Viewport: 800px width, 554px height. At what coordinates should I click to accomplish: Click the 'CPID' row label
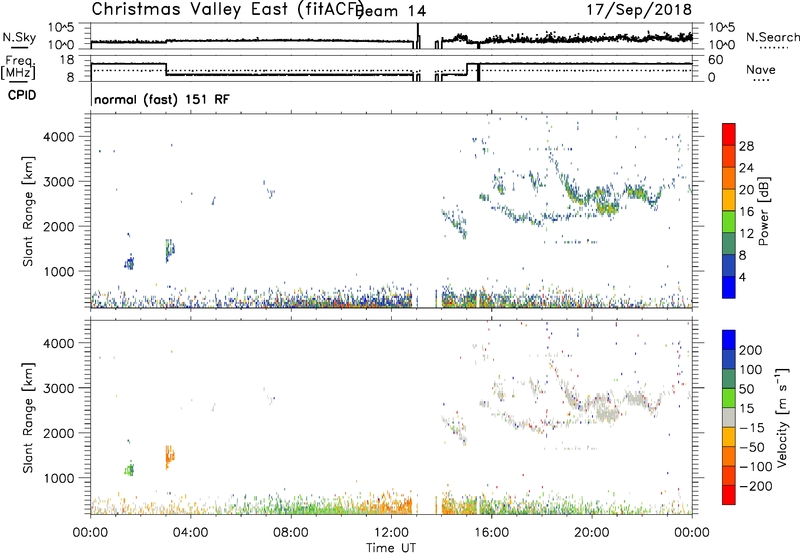tap(22, 95)
